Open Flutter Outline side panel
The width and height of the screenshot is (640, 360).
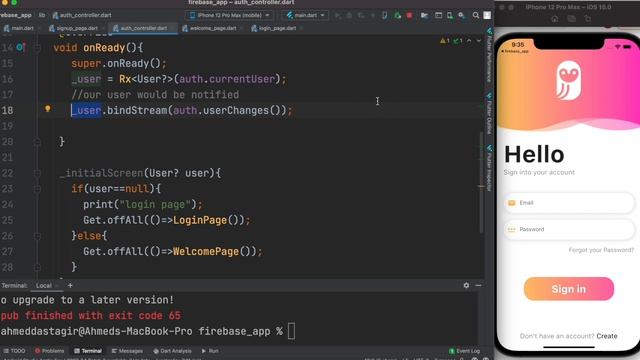tap(489, 112)
